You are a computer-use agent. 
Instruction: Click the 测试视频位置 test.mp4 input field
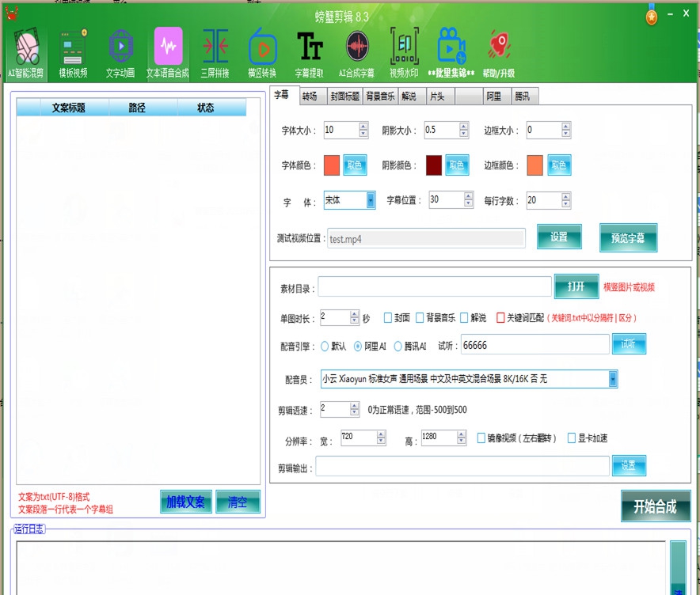click(x=426, y=237)
